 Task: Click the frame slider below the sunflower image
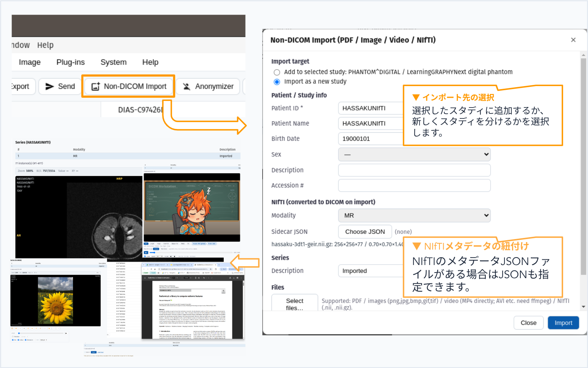coord(40,333)
